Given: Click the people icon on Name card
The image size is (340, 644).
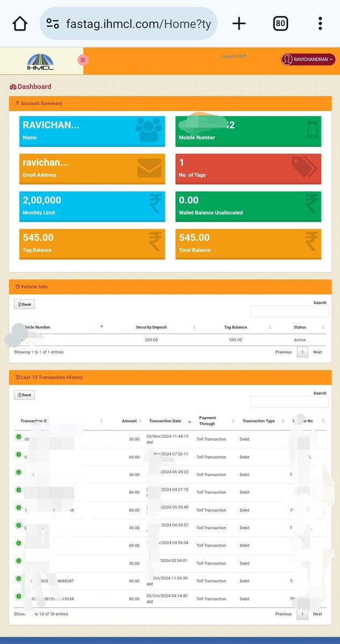Looking at the screenshot, I should [148, 129].
